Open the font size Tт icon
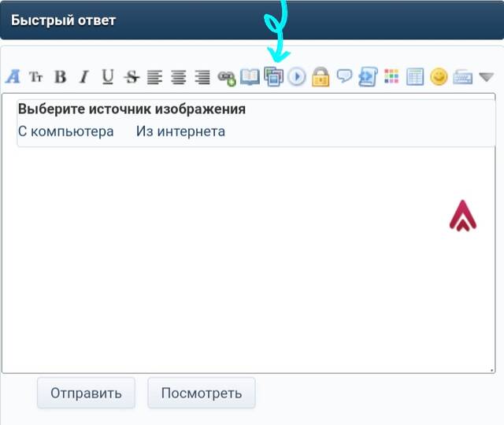The width and height of the screenshot is (504, 425). pos(35,77)
